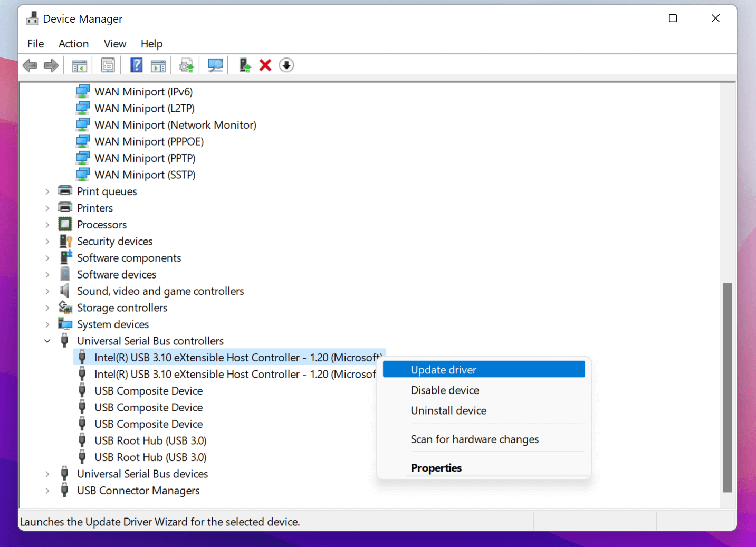Minimize the Device Manager window
This screenshot has width=756, height=547.
630,18
